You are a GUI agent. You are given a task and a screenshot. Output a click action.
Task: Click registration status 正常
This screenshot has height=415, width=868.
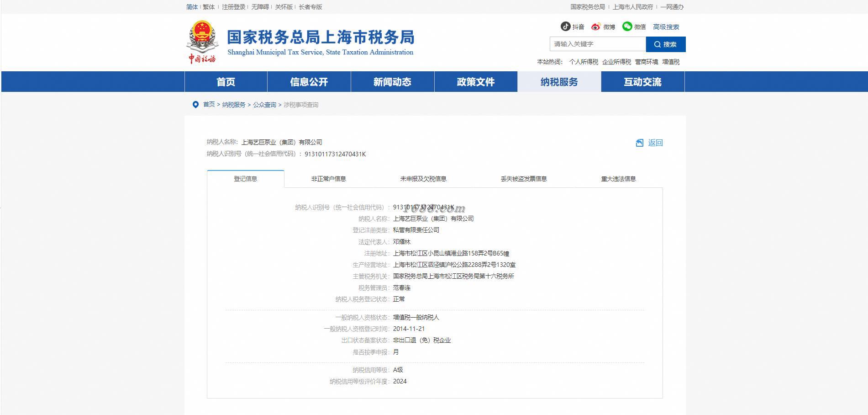pos(399,299)
